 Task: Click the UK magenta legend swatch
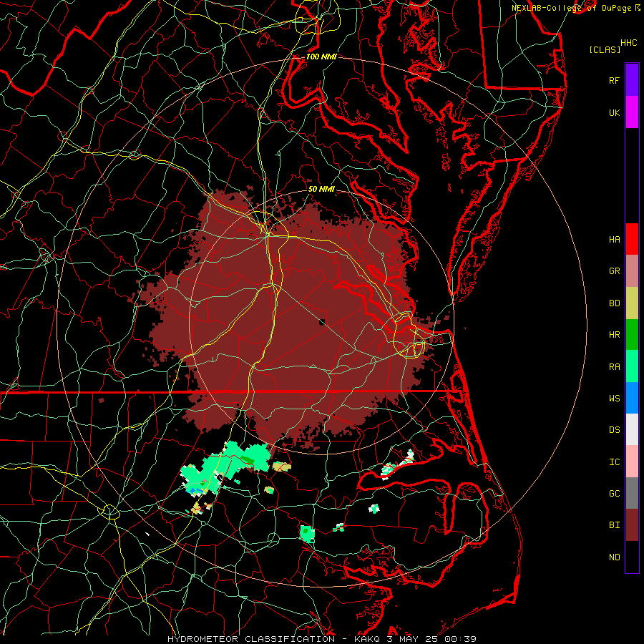tap(632, 112)
